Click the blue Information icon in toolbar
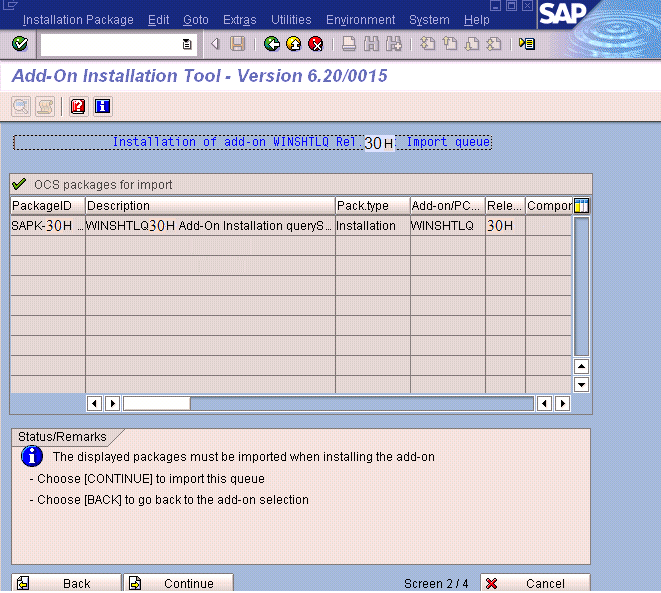Viewport: 661px width, 593px height. click(x=102, y=107)
